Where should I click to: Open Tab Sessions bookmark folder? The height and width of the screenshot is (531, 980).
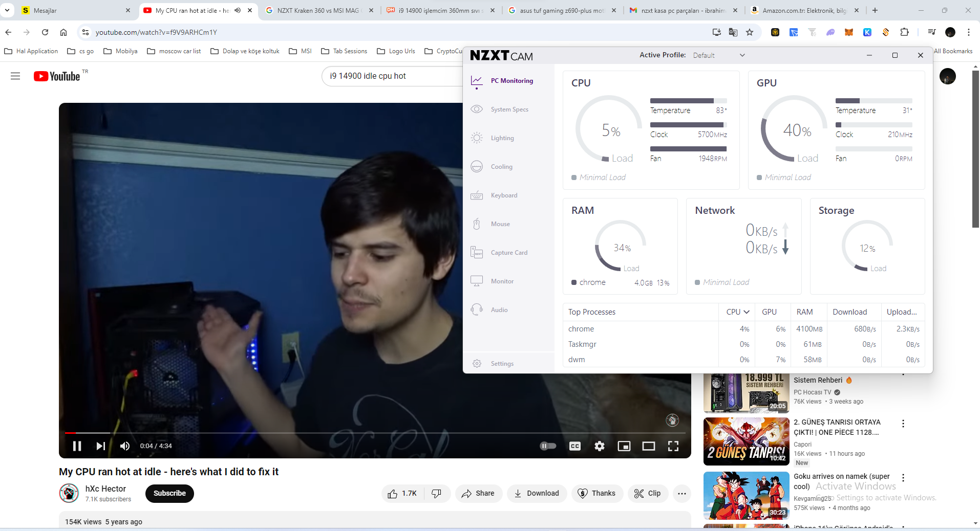pos(344,51)
